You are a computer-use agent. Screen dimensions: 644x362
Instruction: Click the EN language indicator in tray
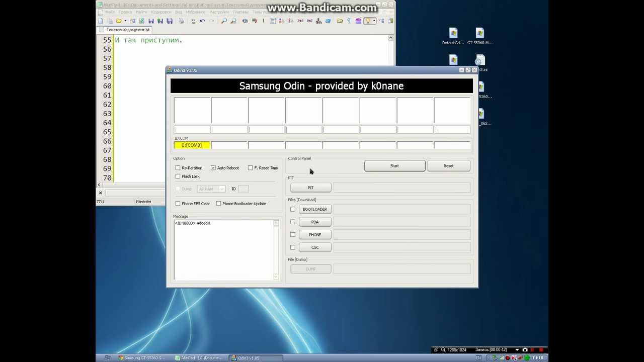pos(478,358)
